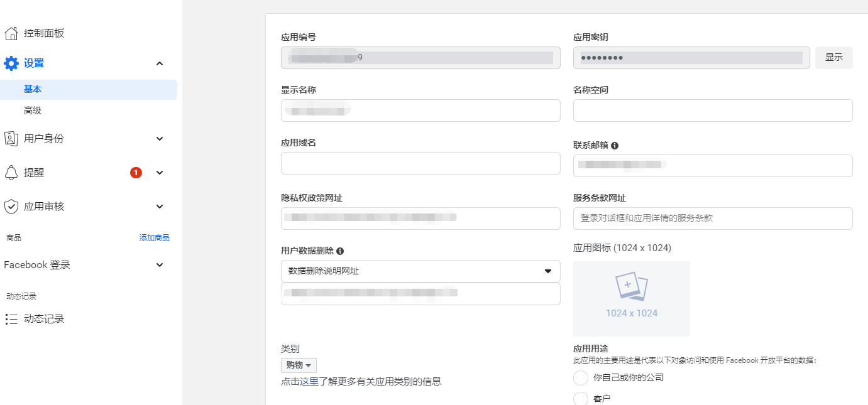Click the 动态记录 list icon
This screenshot has height=405, width=868.
[x=11, y=318]
